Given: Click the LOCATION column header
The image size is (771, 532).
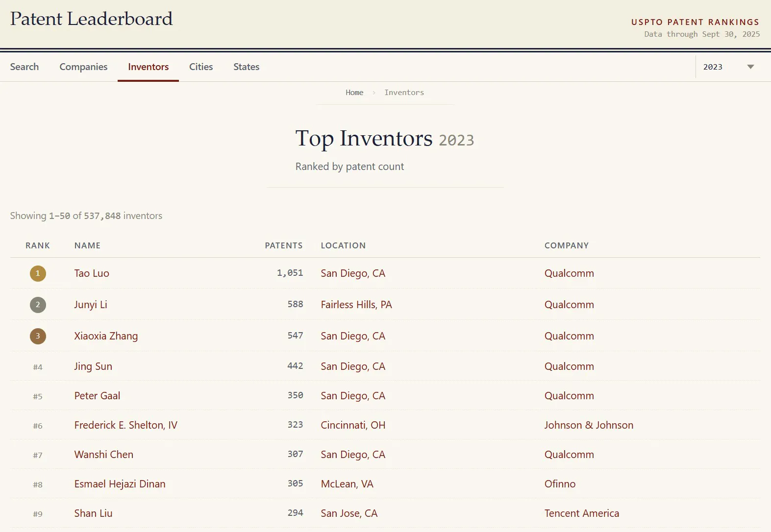Looking at the screenshot, I should pos(343,245).
